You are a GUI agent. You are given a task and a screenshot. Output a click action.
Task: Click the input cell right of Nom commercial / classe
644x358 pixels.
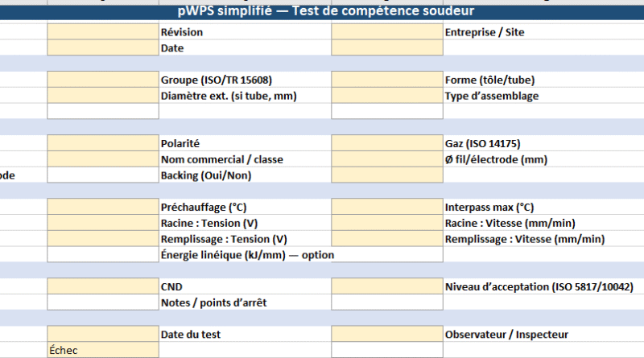[x=386, y=159]
